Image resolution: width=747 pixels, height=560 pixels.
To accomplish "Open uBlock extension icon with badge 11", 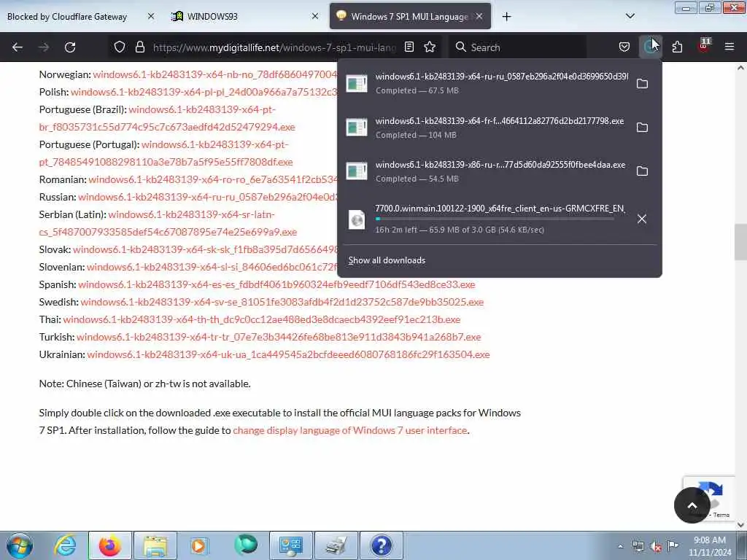I will tap(704, 46).
